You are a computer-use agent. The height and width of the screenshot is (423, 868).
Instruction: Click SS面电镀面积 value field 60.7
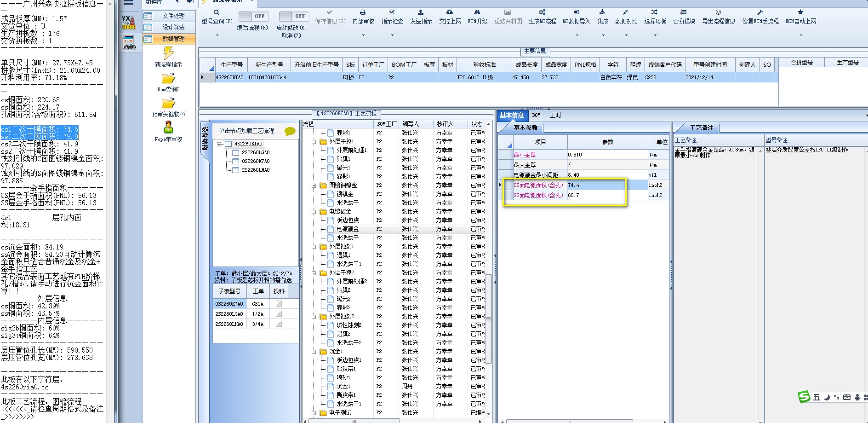point(607,195)
